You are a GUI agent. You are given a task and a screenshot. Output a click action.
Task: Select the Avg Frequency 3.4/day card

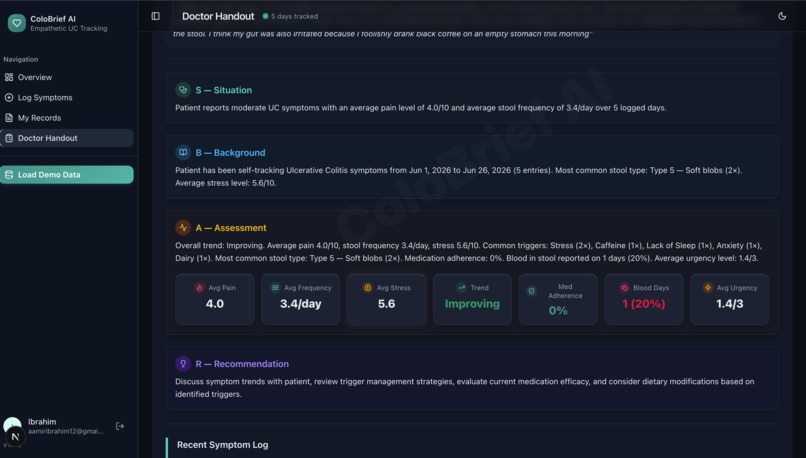point(301,300)
